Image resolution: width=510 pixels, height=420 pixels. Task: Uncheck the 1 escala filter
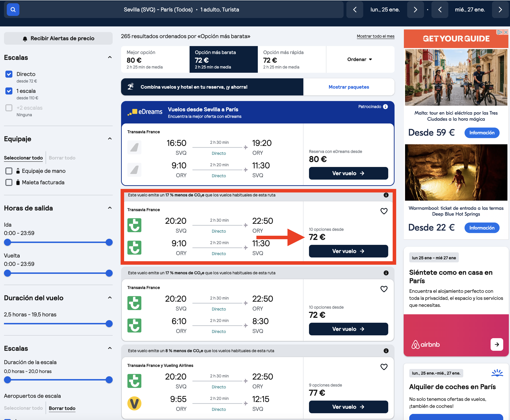click(x=9, y=91)
